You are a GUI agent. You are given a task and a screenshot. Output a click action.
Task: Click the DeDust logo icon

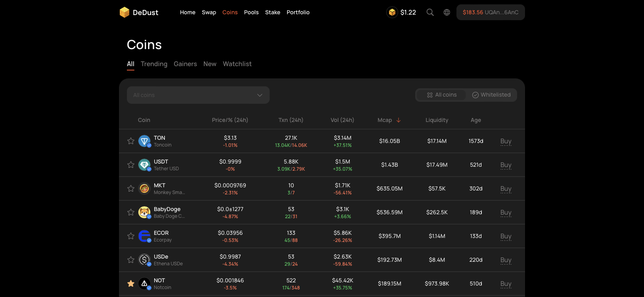(125, 12)
